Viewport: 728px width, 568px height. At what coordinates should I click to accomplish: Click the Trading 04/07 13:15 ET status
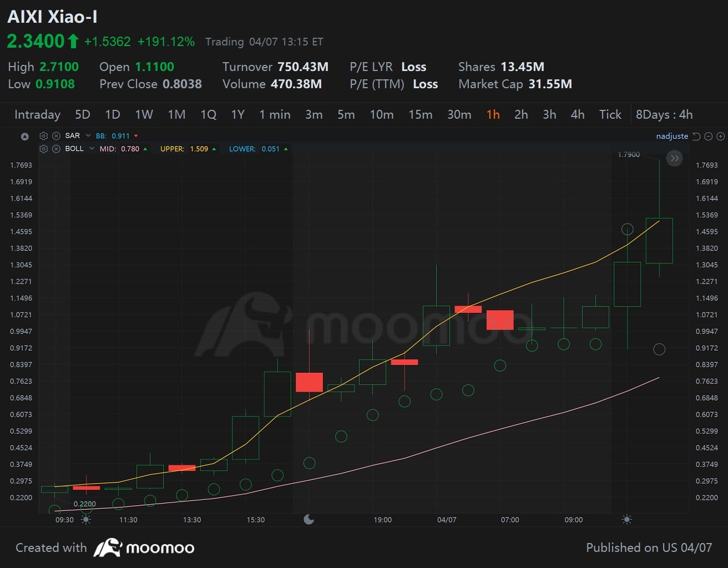(264, 42)
